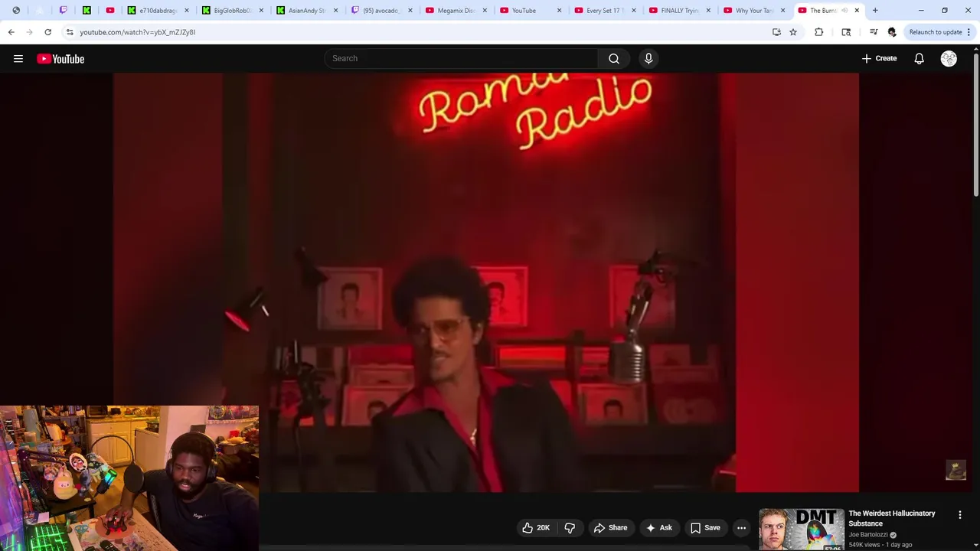This screenshot has width=980, height=551.
Task: Click Relaunch to update
Action: tap(936, 32)
